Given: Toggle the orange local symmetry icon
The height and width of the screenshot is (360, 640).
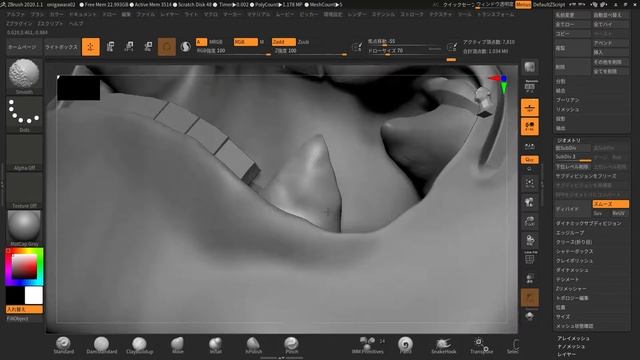Looking at the screenshot, I should click(530, 127).
